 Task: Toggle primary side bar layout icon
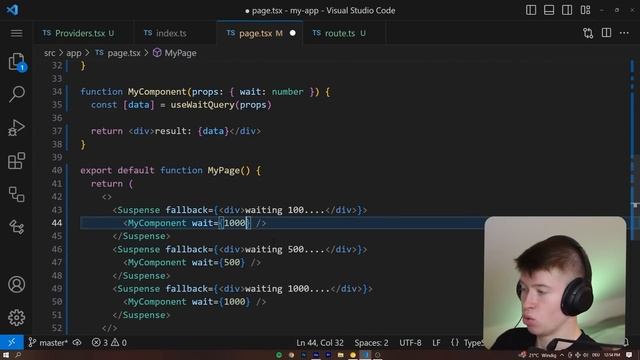(x=531, y=10)
